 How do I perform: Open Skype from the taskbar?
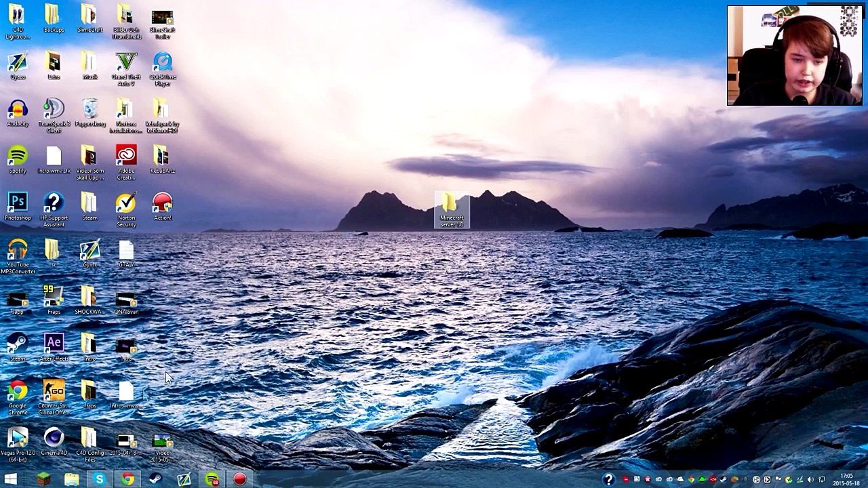click(100, 479)
